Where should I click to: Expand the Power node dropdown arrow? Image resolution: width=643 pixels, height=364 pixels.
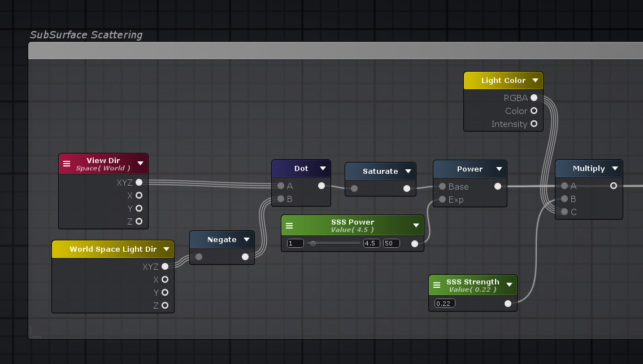499,169
